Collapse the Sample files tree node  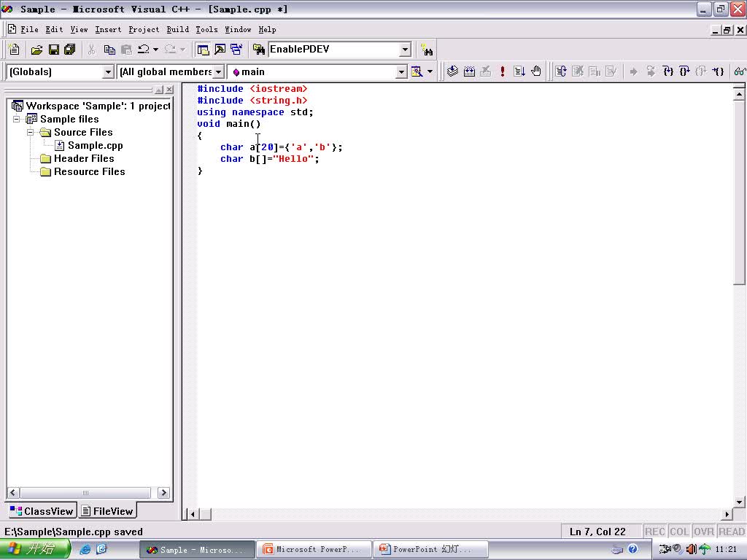coord(17,119)
